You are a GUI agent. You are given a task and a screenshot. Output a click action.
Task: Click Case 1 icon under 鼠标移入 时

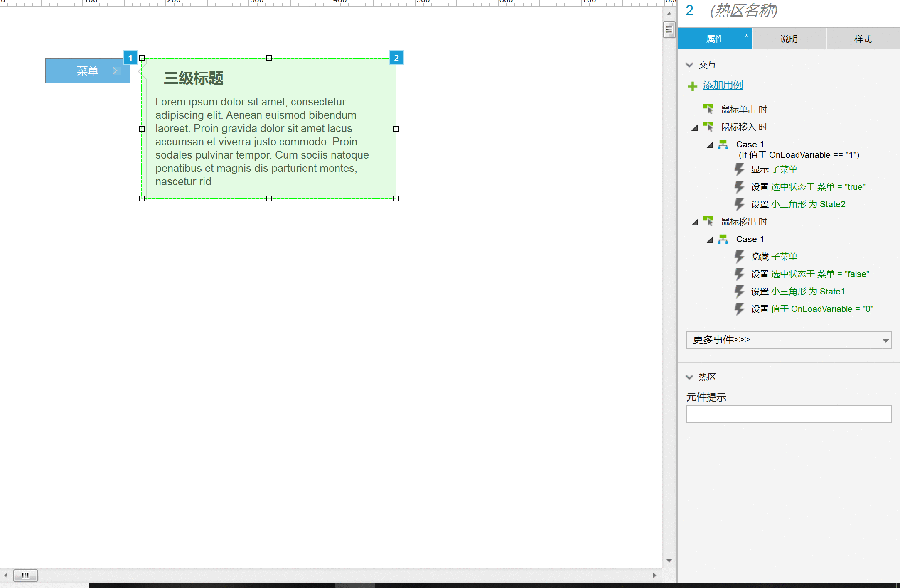(x=723, y=145)
